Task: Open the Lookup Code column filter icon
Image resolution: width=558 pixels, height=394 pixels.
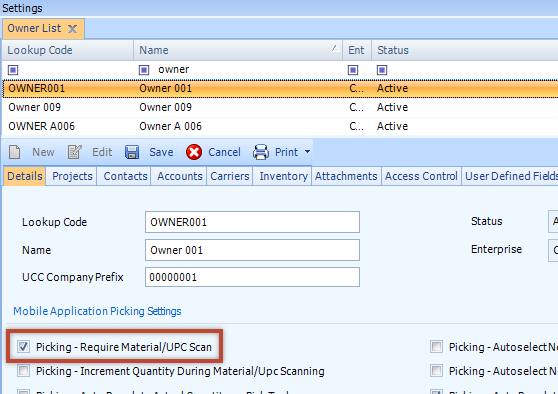Action: point(13,70)
